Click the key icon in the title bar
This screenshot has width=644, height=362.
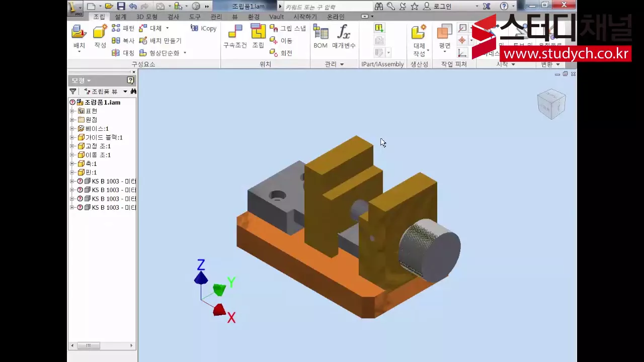click(x=390, y=6)
